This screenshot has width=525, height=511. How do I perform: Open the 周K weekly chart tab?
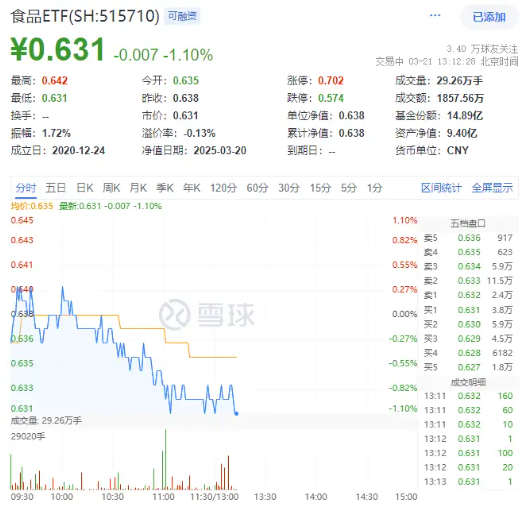point(111,188)
